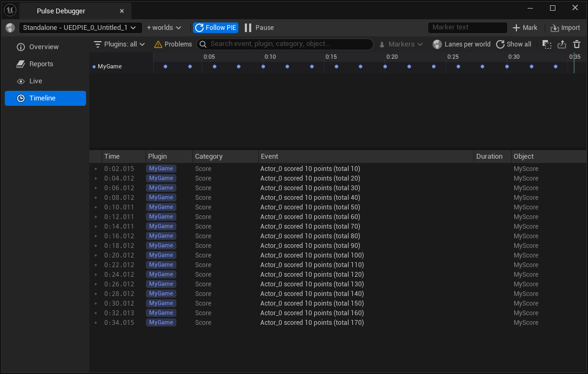Close the Pulse Debugger tab
Screen dimensions: 588x374
click(x=122, y=11)
